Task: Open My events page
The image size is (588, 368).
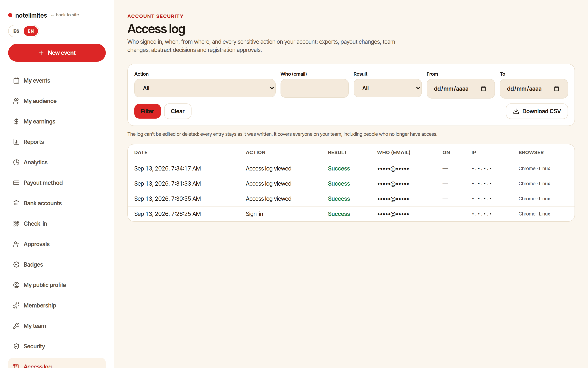Action: 57,81
